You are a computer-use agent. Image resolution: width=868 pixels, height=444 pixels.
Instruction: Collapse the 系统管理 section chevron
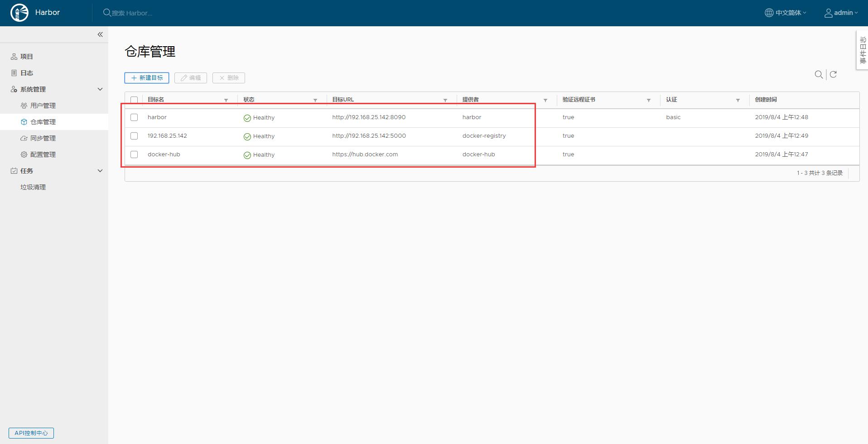(100, 89)
